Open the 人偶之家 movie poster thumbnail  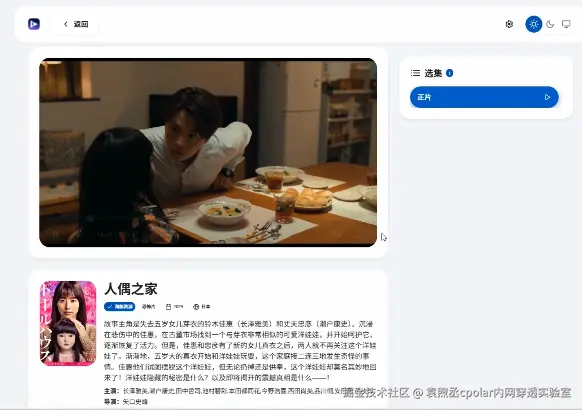68,323
